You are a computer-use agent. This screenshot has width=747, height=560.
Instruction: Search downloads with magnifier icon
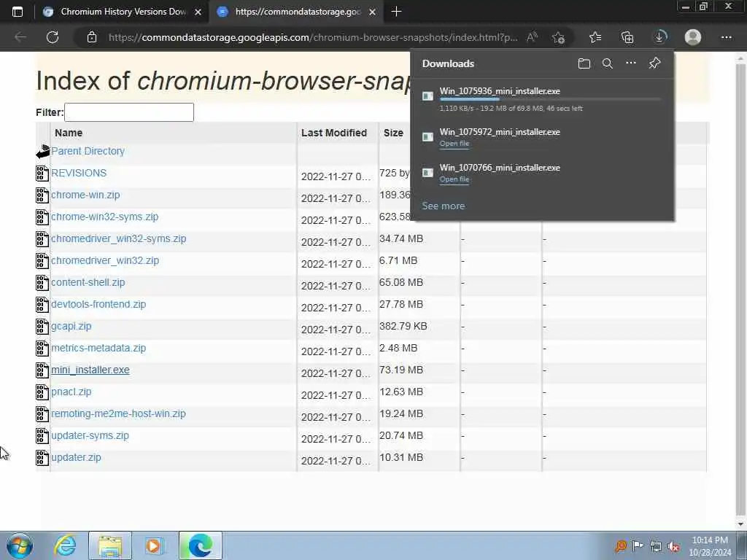coord(608,63)
